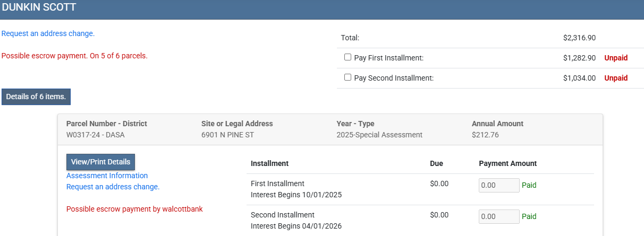The width and height of the screenshot is (644, 236).
Task: Focus the Second Installment payment amount field
Action: (498, 216)
